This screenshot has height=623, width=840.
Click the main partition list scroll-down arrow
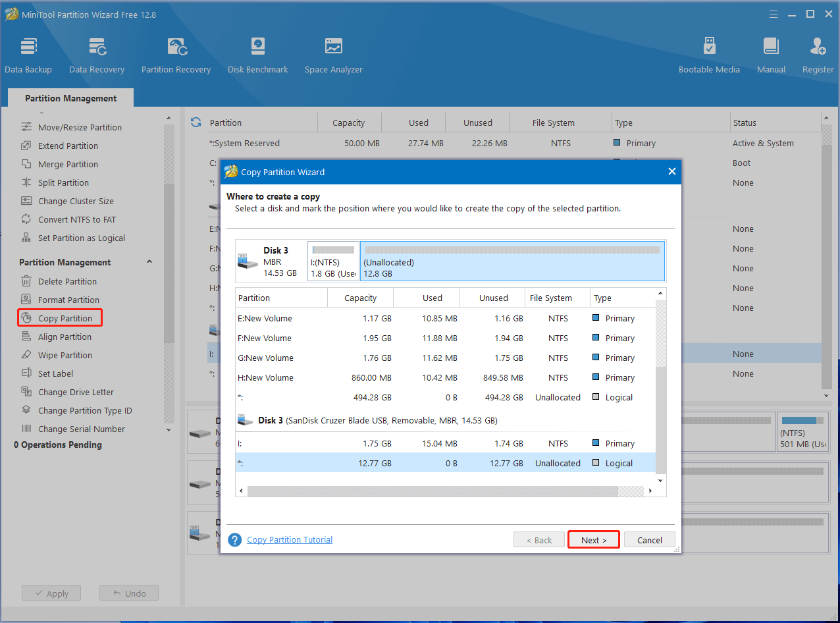[827, 396]
